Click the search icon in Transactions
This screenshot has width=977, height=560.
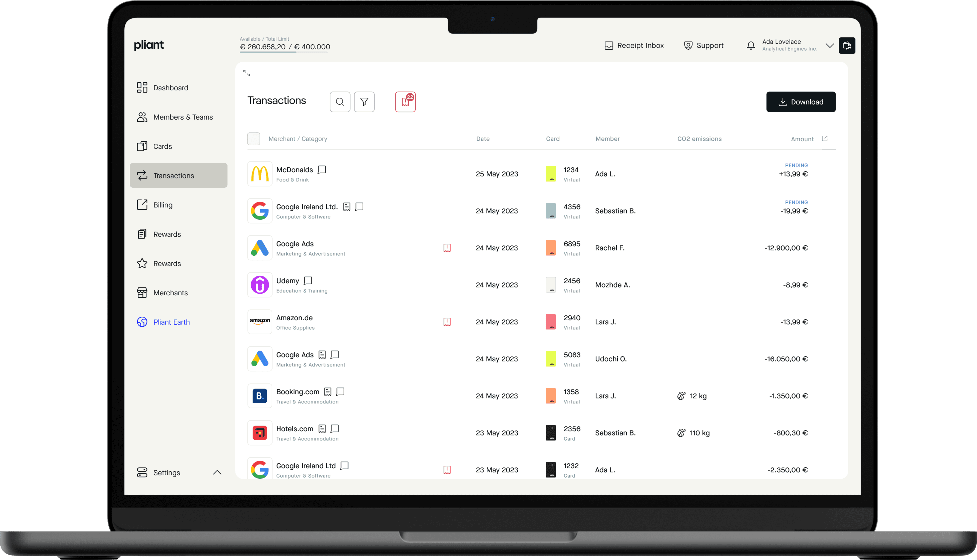[340, 101]
